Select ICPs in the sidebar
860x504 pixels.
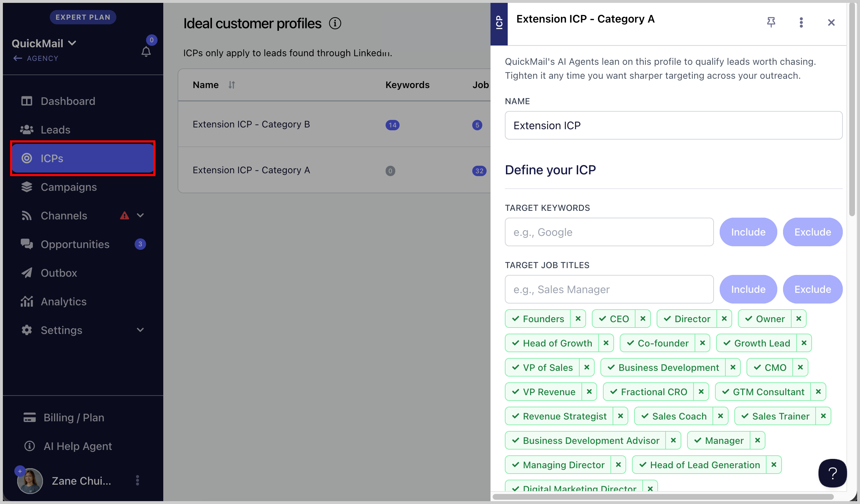click(x=83, y=158)
